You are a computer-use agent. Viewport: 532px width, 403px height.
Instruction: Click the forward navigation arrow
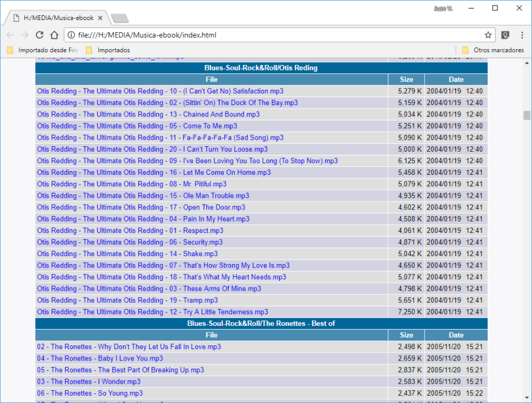tap(24, 35)
